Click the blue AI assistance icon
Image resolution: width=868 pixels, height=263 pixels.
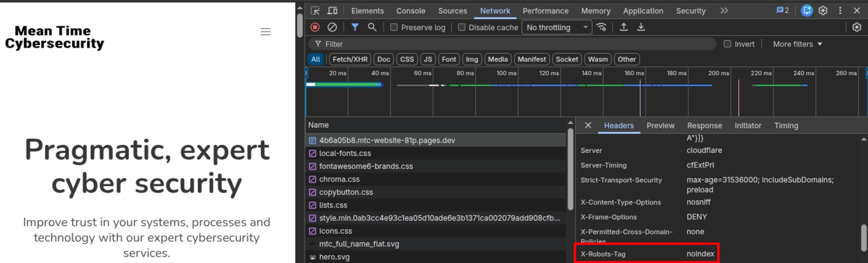(806, 11)
